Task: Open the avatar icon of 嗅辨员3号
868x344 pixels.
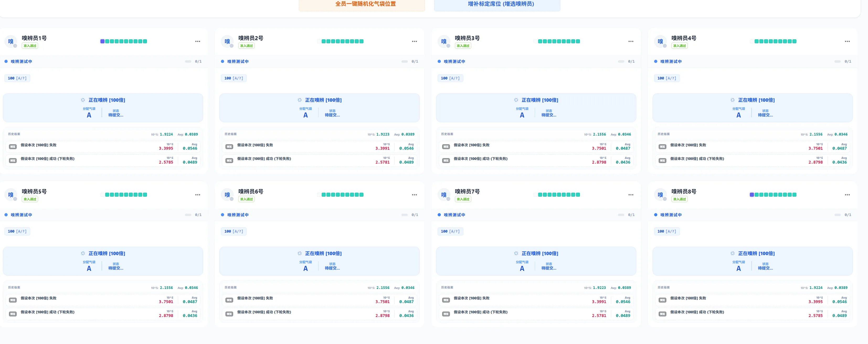Action: click(444, 41)
